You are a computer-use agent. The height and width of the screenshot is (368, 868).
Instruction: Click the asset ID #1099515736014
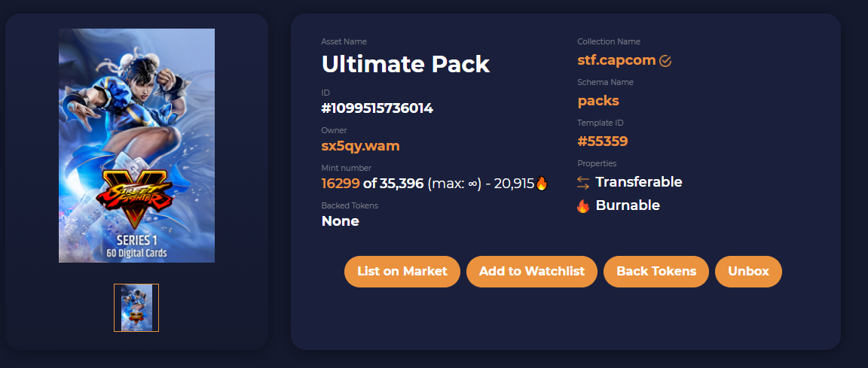[377, 108]
